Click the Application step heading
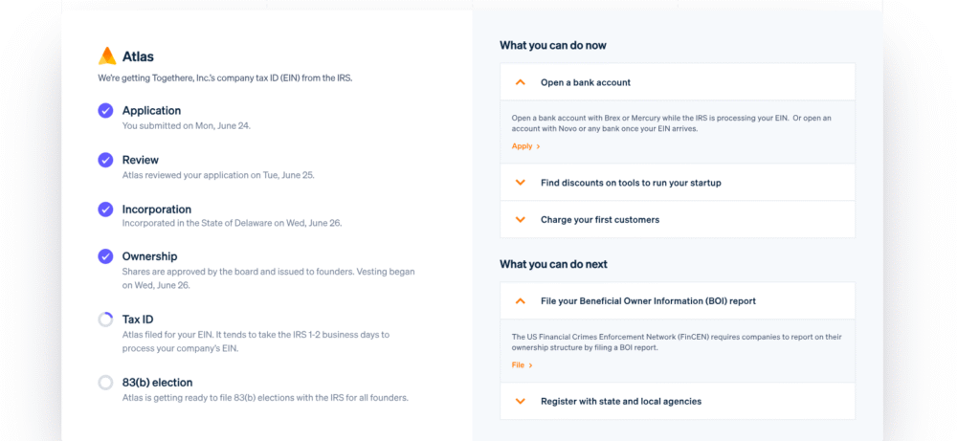Image resolution: width=980 pixels, height=441 pixels. click(x=151, y=111)
